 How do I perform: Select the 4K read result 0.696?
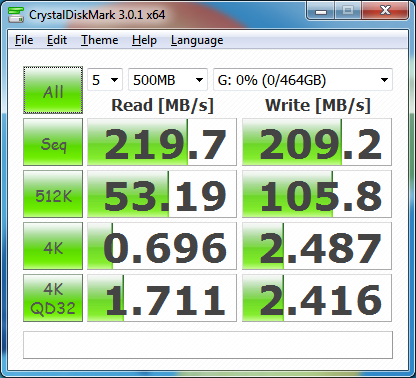pyautogui.click(x=162, y=246)
